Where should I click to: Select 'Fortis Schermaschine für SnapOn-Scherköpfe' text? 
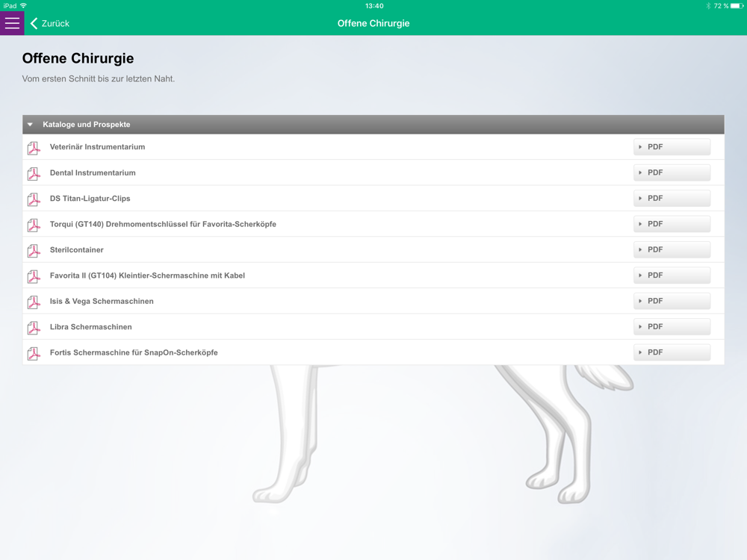click(134, 352)
